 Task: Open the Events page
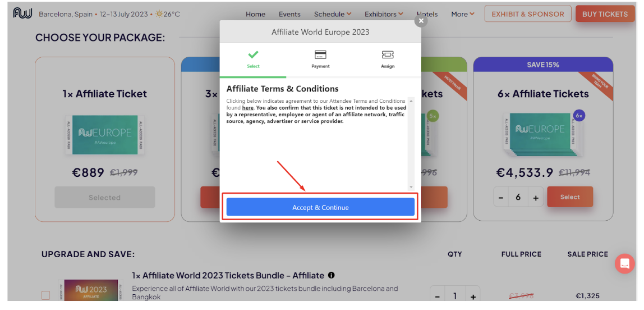coord(289,14)
